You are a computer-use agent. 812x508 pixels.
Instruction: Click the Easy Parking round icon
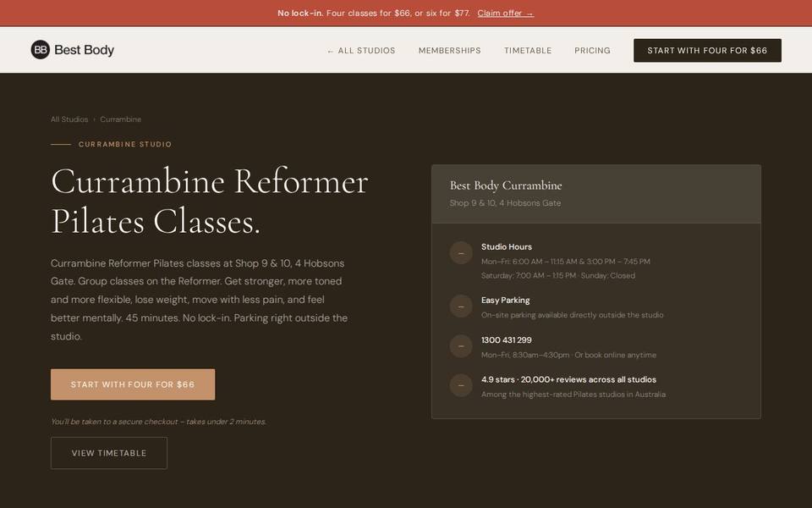point(461,306)
